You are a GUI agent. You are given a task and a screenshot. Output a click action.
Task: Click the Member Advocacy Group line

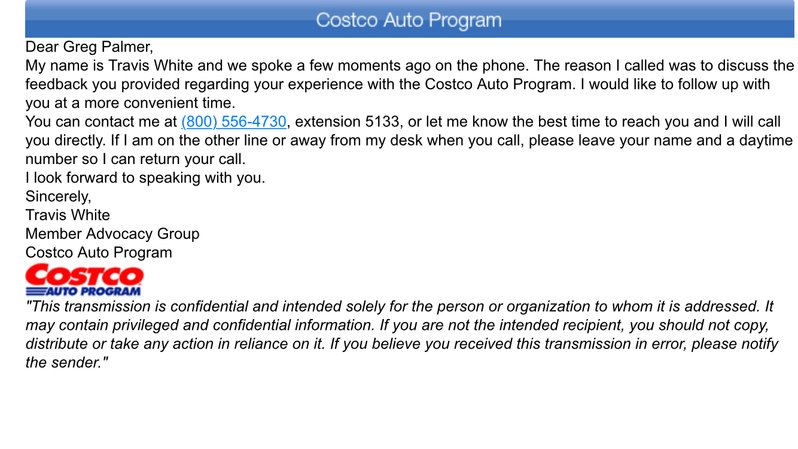click(x=112, y=234)
